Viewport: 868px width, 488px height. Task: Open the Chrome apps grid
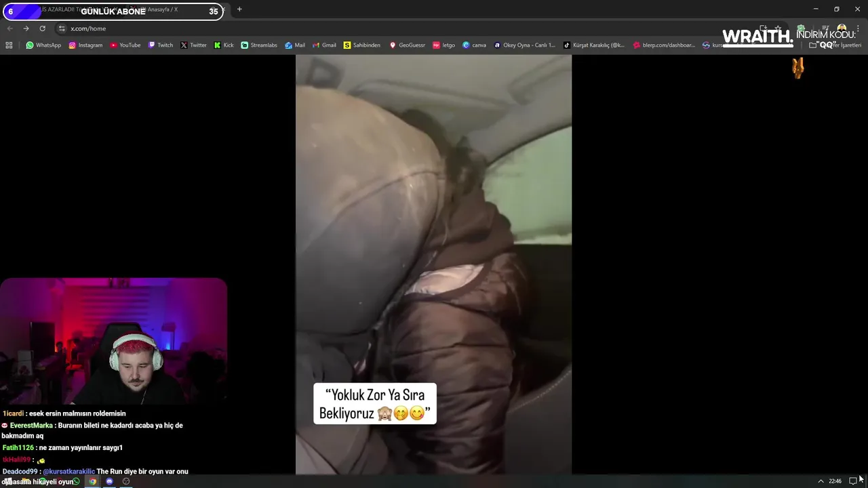coord(9,45)
